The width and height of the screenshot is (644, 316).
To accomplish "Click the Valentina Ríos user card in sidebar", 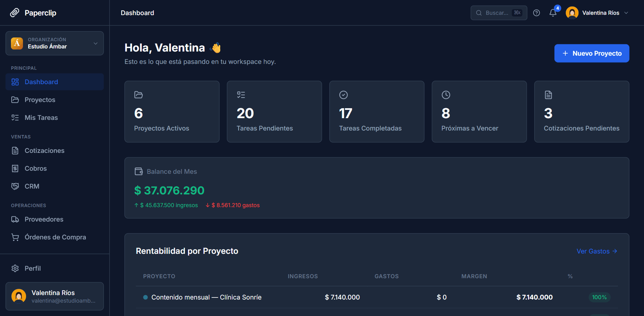I will point(55,296).
